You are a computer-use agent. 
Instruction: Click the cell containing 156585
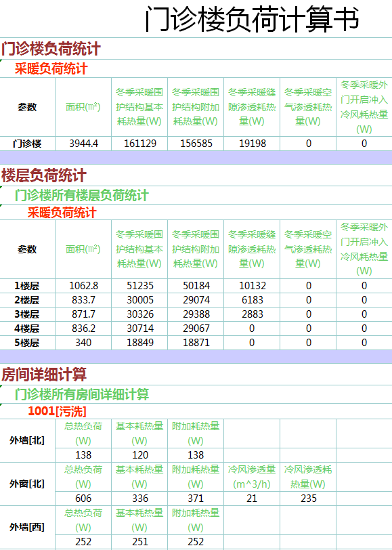pyautogui.click(x=196, y=144)
